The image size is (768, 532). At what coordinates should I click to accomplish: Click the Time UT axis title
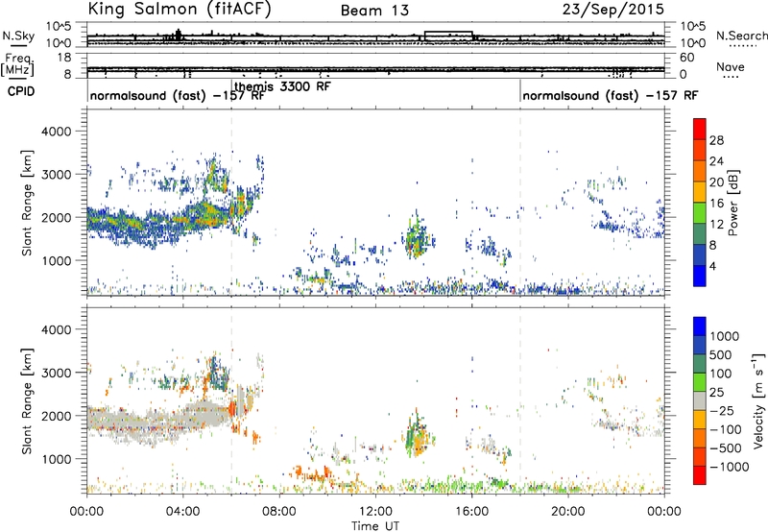point(375,526)
